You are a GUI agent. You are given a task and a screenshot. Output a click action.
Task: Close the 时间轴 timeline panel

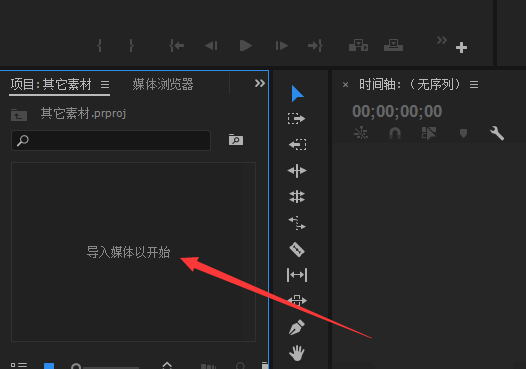pyautogui.click(x=345, y=85)
